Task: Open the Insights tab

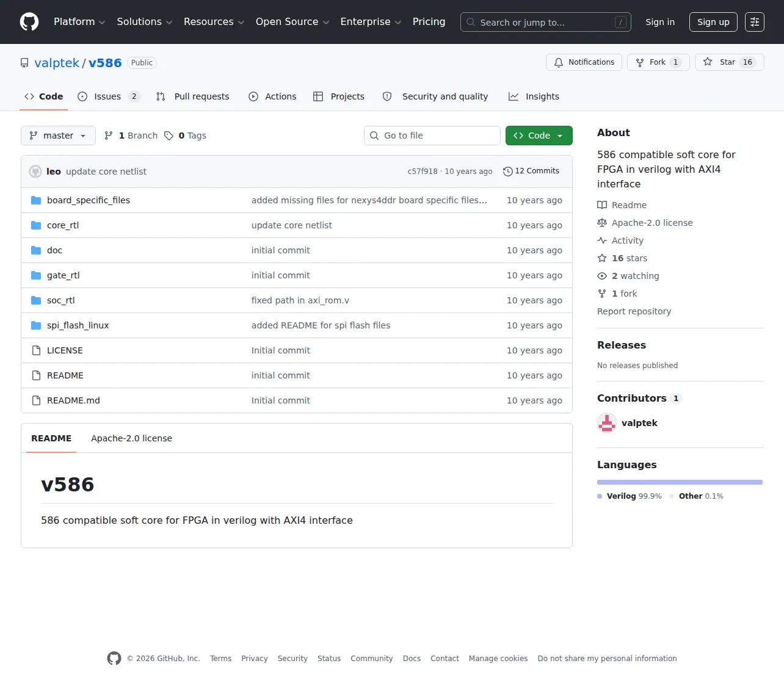Action: point(534,96)
